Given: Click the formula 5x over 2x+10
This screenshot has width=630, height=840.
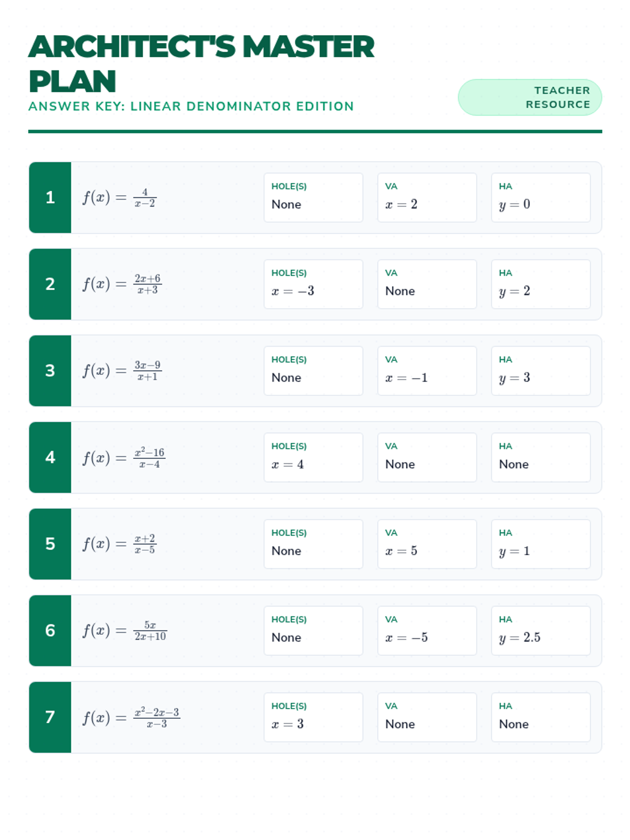Looking at the screenshot, I should (124, 631).
